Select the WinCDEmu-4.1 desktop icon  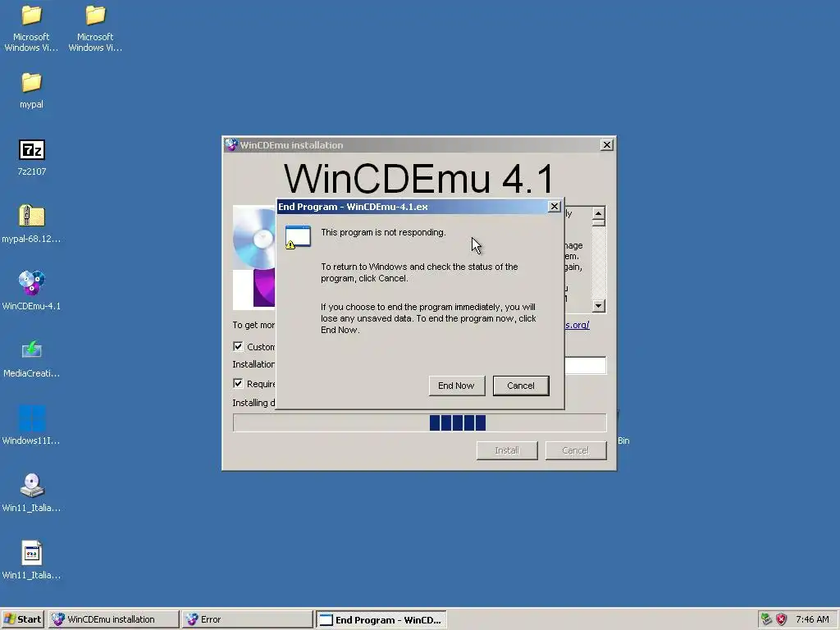(32, 283)
